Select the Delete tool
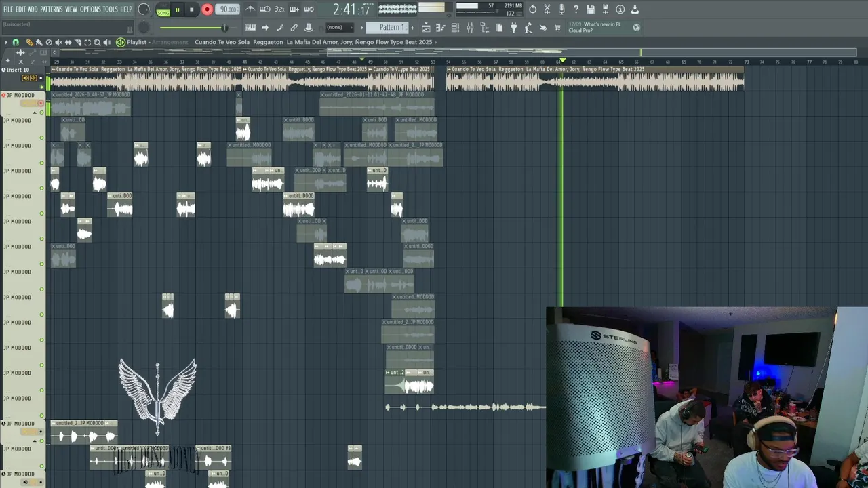 point(48,42)
